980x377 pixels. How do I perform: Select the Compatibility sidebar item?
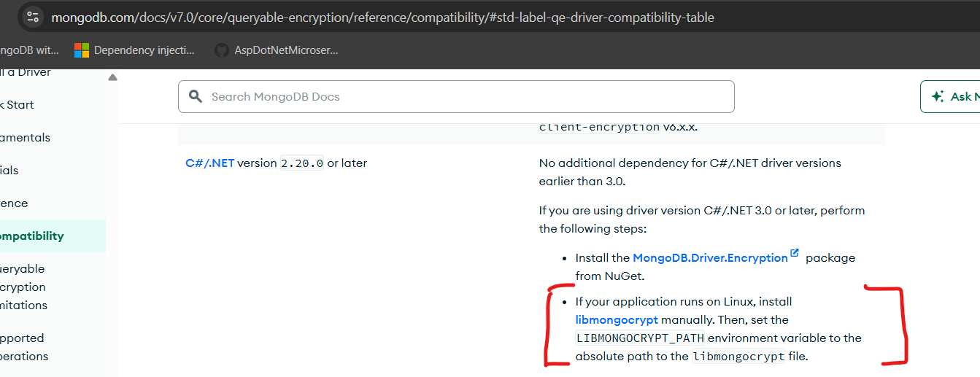(x=32, y=236)
